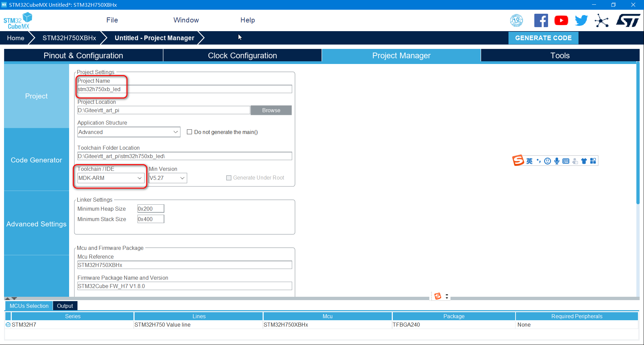This screenshot has height=345, width=644.
Task: Open the Window menu
Action: [186, 20]
